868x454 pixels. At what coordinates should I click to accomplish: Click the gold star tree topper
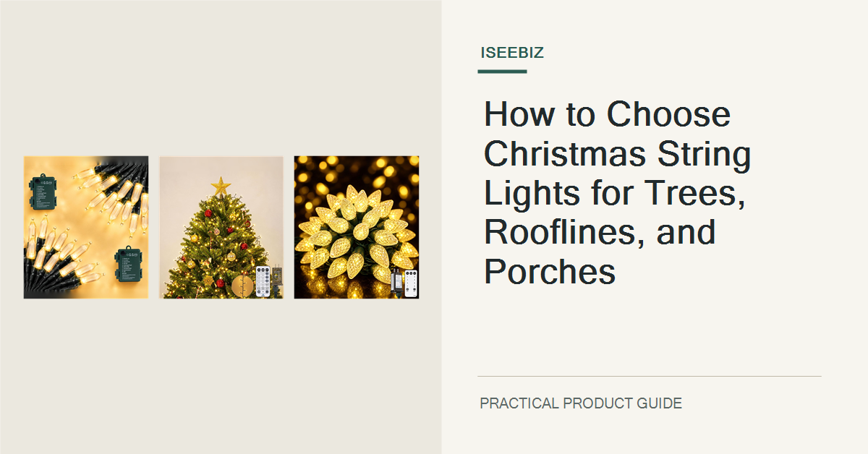(x=221, y=186)
